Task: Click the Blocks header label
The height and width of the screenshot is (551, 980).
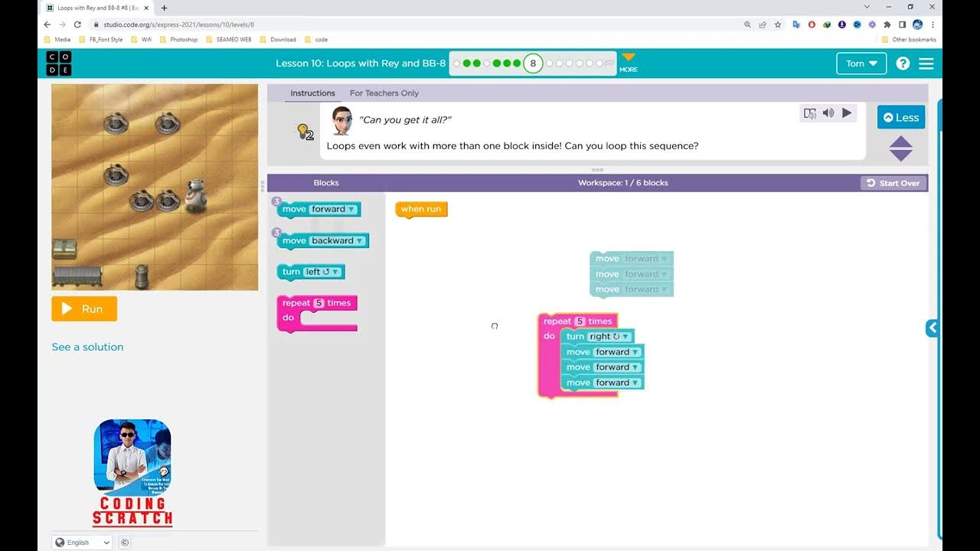Action: 326,183
